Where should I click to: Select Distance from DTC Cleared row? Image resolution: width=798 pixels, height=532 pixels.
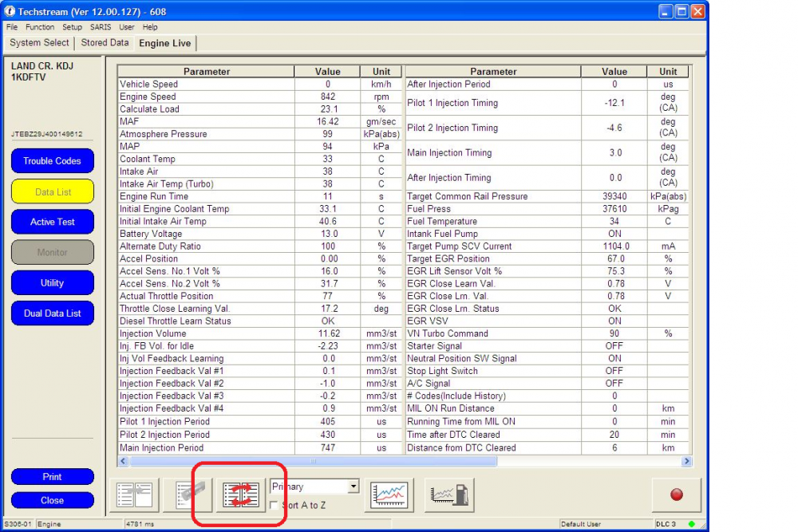coord(547,447)
